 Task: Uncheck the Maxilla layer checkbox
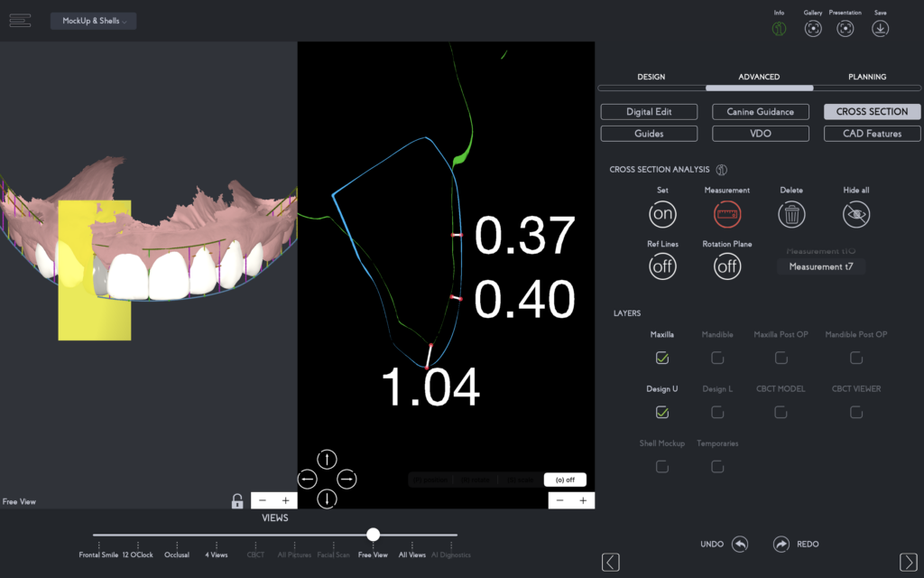pos(662,358)
